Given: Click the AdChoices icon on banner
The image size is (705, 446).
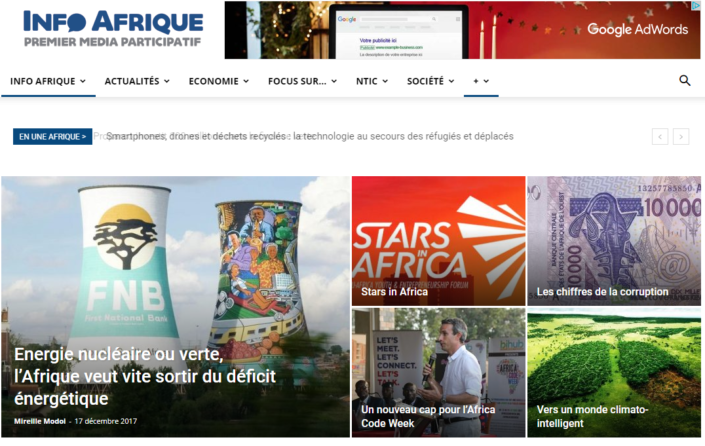Looking at the screenshot, I should click(696, 5).
